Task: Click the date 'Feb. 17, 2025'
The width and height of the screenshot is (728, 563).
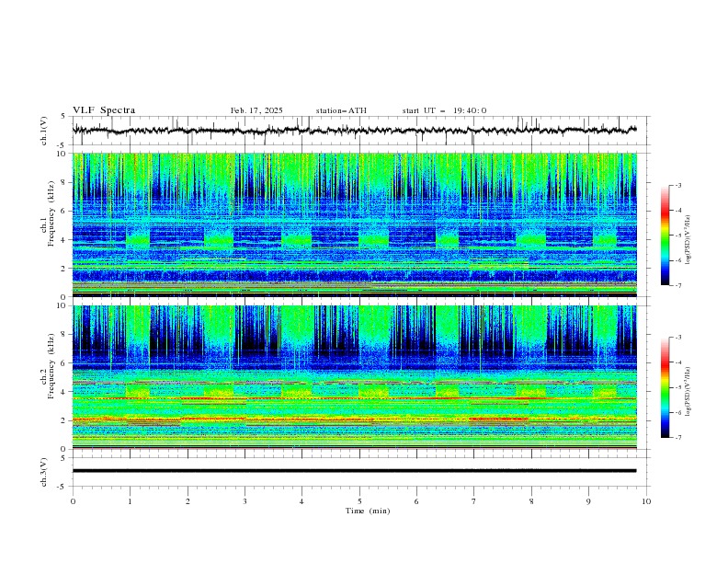Action: coord(256,110)
